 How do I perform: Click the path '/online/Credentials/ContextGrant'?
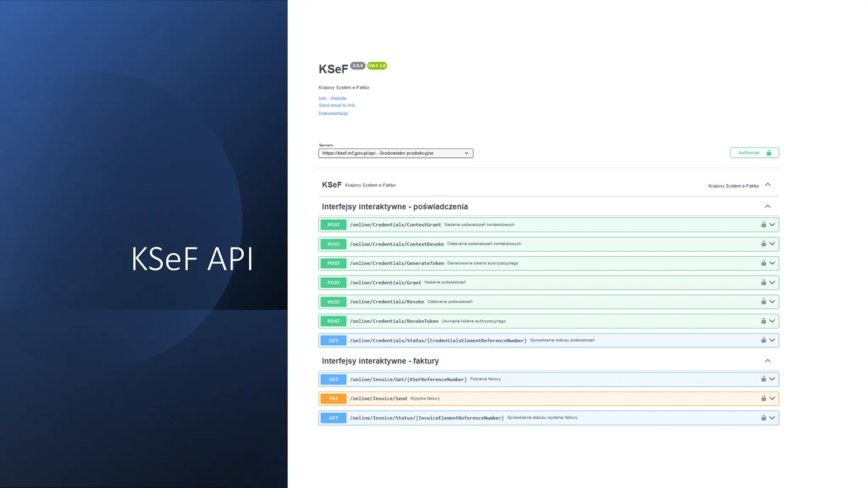click(395, 225)
